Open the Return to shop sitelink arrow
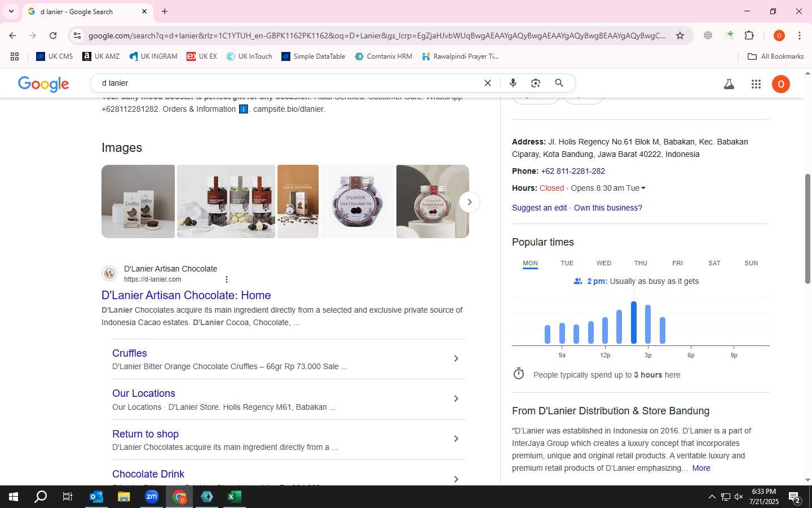The image size is (812, 508). [x=456, y=439]
